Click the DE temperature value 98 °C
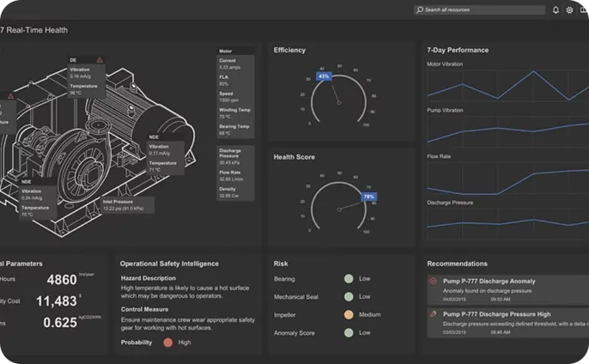 76,94
